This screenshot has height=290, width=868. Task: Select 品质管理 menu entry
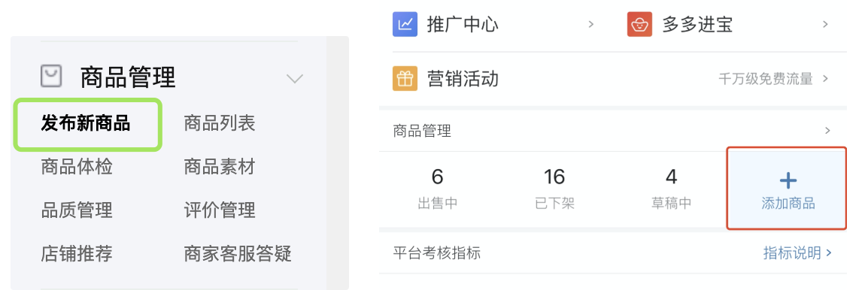click(77, 210)
